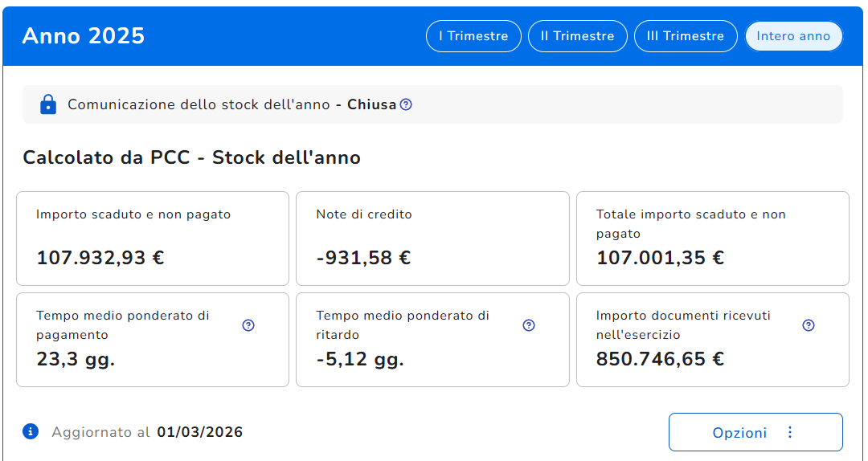Open help for Importo documenti ricevuti nell'esercizio
This screenshot has height=461, width=868.
[809, 325]
